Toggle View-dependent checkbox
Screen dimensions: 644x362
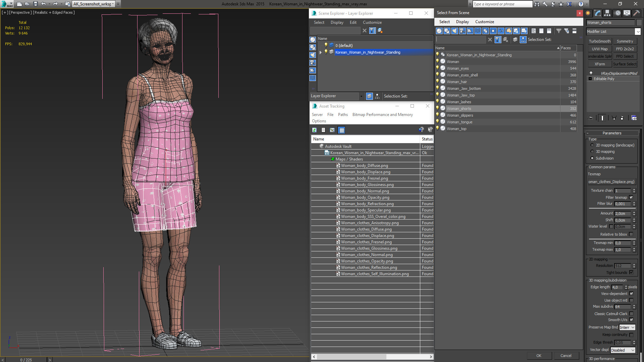pyautogui.click(x=631, y=294)
